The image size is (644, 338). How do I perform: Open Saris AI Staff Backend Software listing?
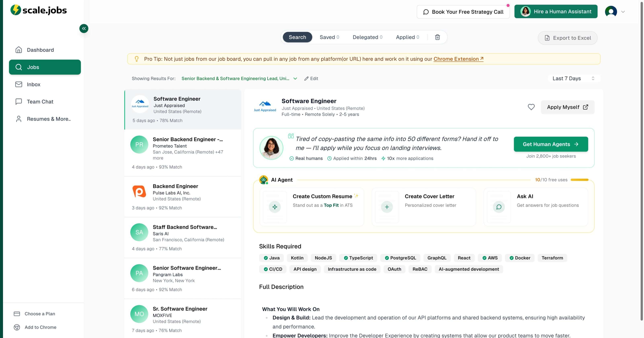[183, 237]
